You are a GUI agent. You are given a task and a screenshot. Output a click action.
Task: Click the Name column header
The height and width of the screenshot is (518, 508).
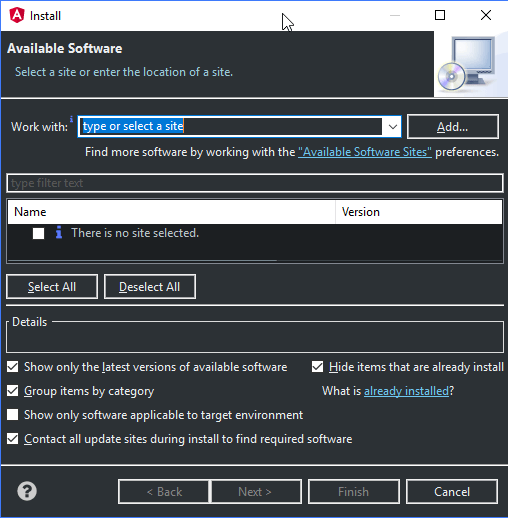click(x=171, y=212)
